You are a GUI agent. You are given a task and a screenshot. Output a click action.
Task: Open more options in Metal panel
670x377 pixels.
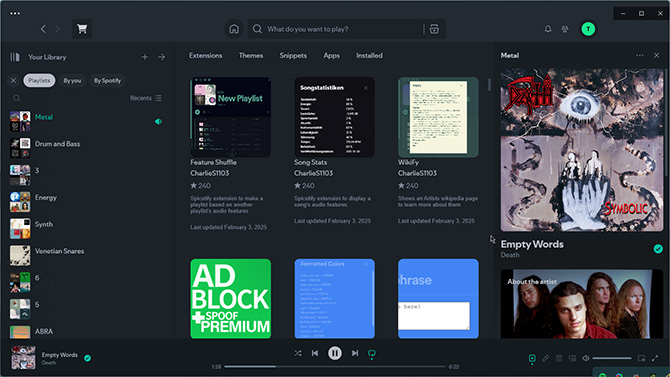pyautogui.click(x=639, y=55)
